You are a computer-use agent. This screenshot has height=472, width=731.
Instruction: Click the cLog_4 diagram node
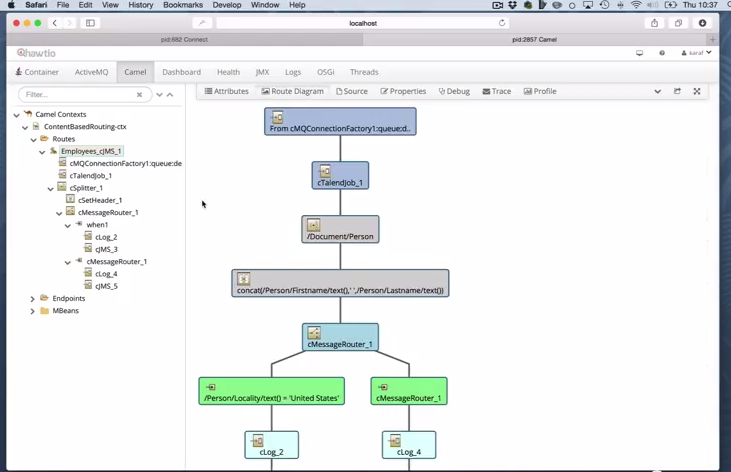pyautogui.click(x=409, y=445)
